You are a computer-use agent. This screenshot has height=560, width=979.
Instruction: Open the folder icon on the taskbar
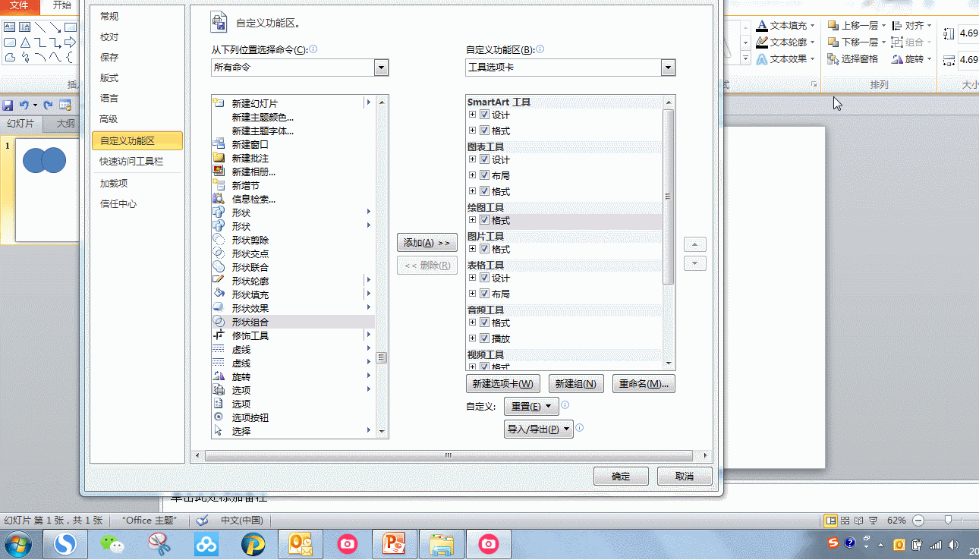[441, 544]
